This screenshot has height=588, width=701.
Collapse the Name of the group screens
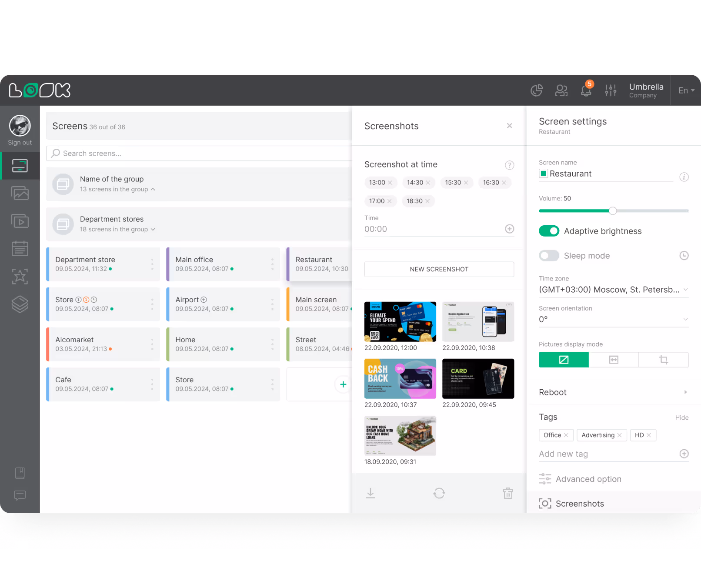[153, 189]
